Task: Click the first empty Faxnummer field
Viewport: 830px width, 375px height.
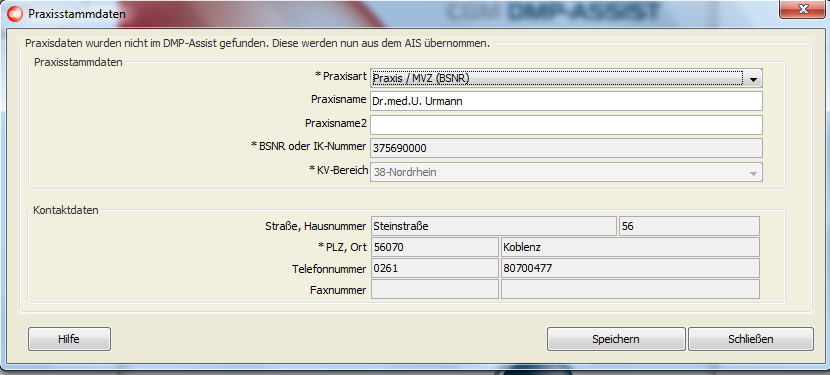Action: tap(435, 290)
